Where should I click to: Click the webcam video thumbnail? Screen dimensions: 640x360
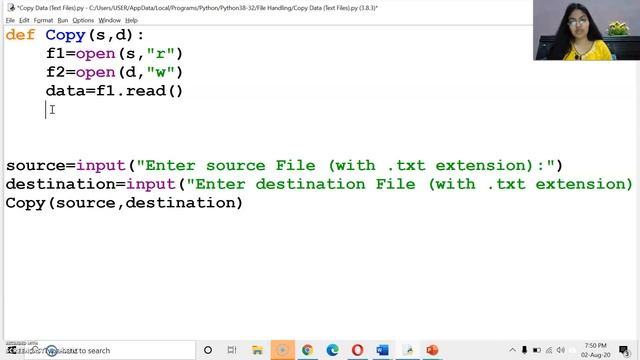[x=587, y=30]
